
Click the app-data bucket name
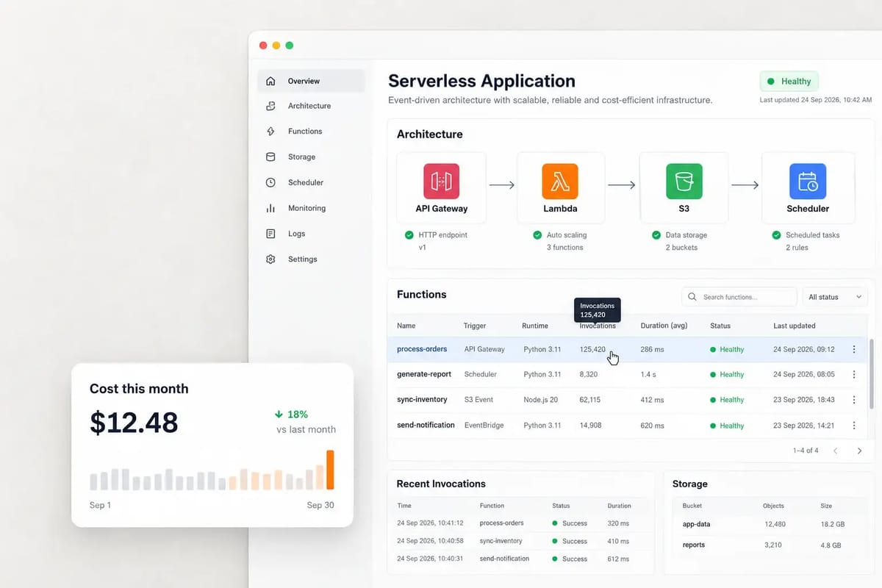tap(696, 524)
